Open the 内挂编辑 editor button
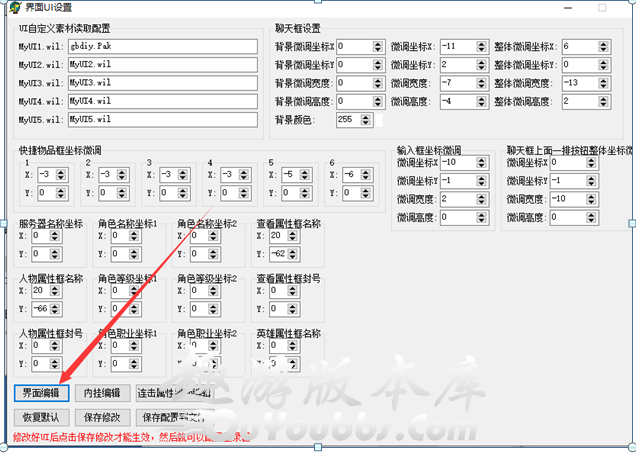Viewport: 636px width, 454px height. click(102, 393)
